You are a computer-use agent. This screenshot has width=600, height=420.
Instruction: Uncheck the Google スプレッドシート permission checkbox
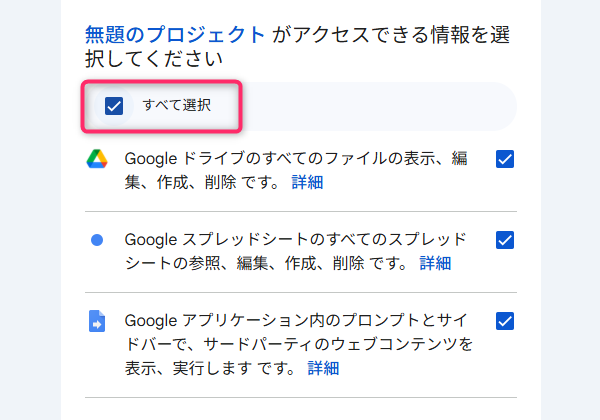tap(505, 240)
